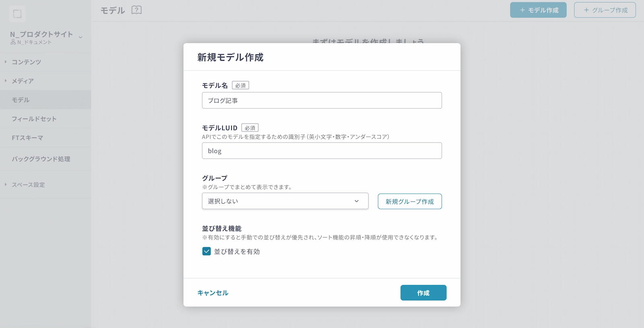Open the グループ dropdown showing 選択しない

point(285,201)
